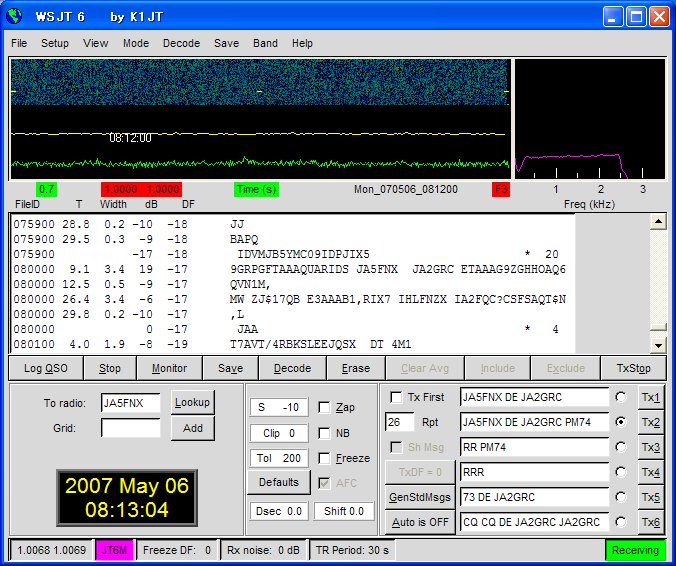676x566 pixels.
Task: Open the File menu
Action: [19, 43]
